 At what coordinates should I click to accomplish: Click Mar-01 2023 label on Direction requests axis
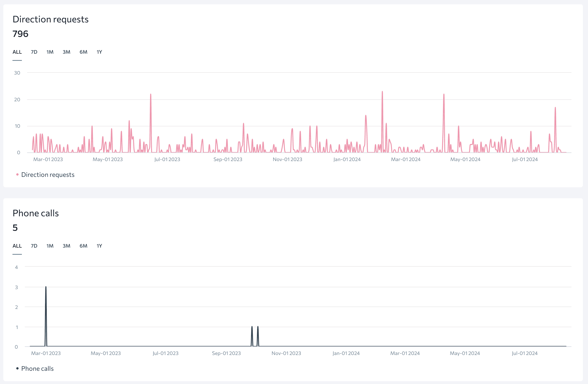[48, 160]
